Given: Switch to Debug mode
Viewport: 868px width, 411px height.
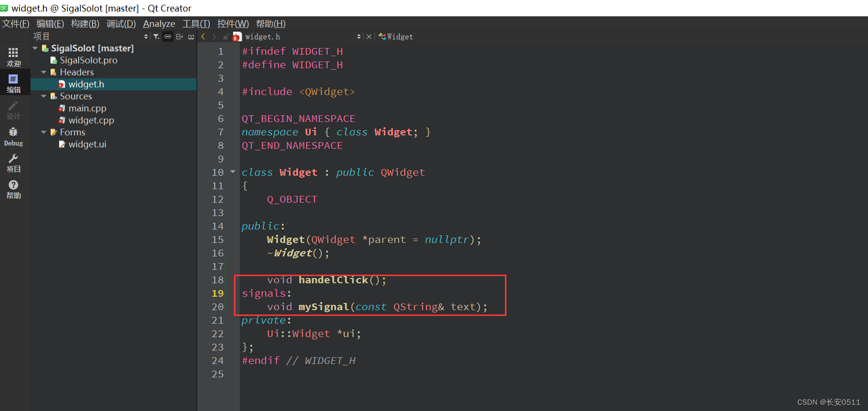Looking at the screenshot, I should pyautogui.click(x=13, y=136).
